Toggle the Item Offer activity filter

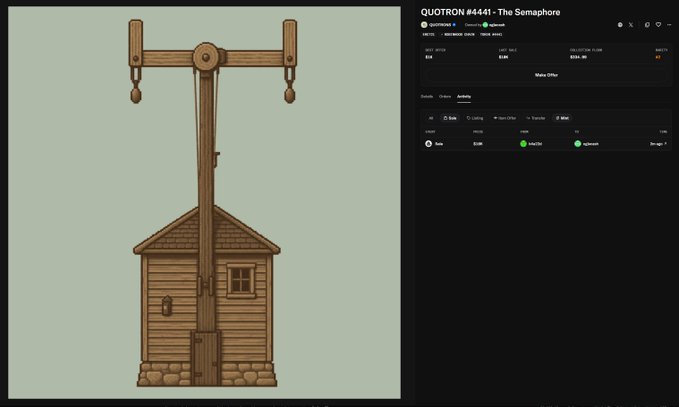[x=504, y=118]
